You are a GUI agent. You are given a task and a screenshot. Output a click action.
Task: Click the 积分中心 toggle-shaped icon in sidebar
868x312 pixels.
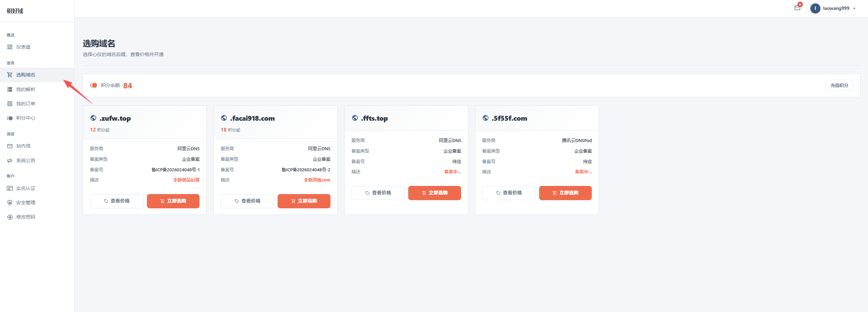10,118
